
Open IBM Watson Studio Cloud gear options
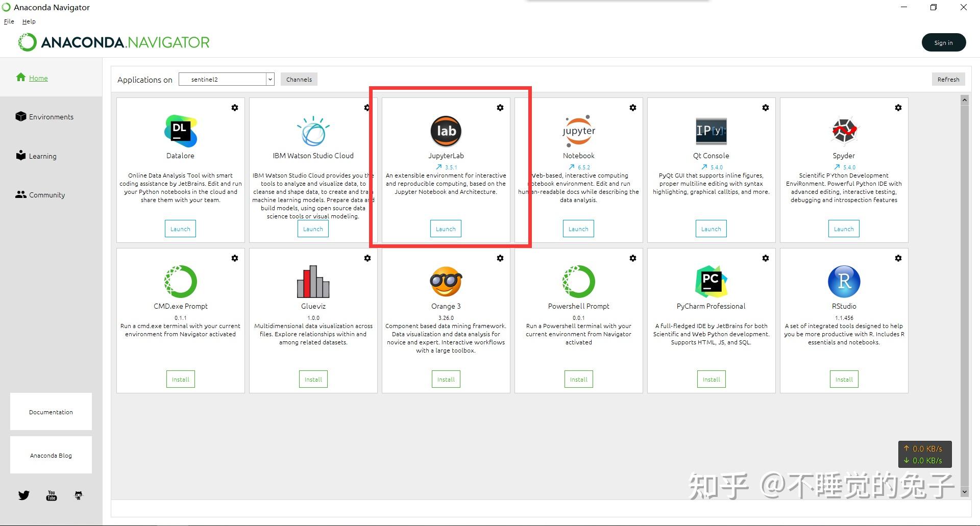point(367,108)
